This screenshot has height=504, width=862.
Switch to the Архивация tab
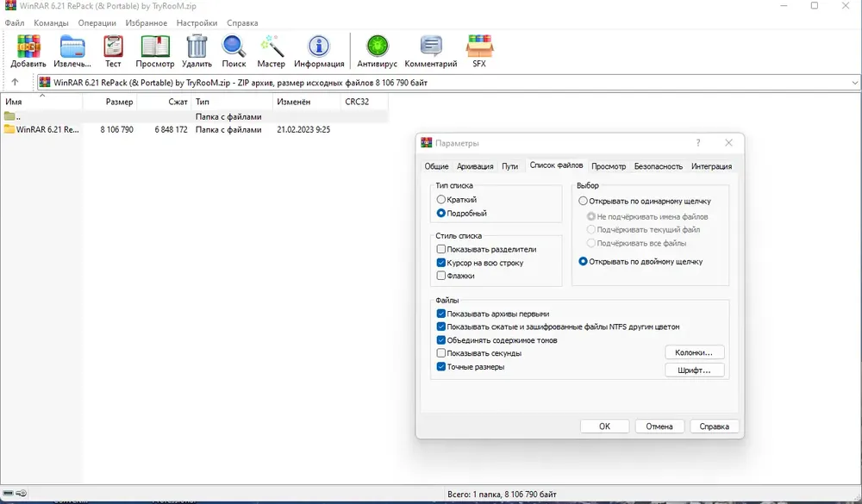pos(475,166)
